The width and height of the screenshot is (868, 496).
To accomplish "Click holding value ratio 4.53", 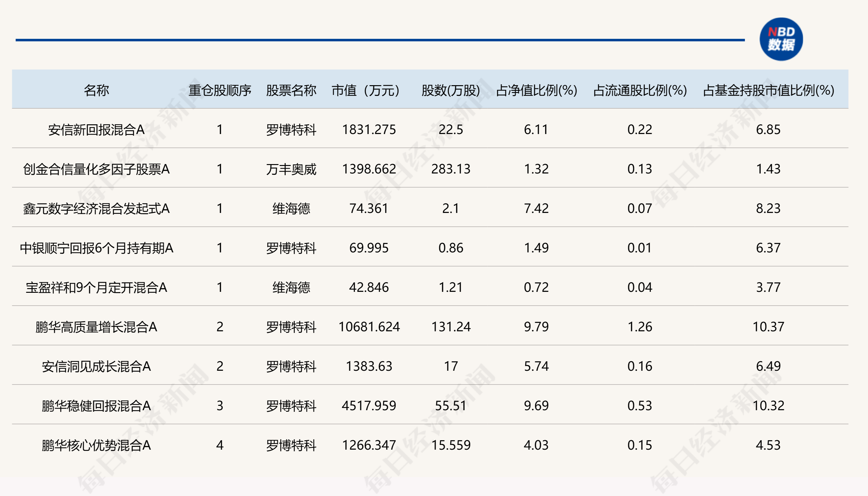I will [x=768, y=445].
